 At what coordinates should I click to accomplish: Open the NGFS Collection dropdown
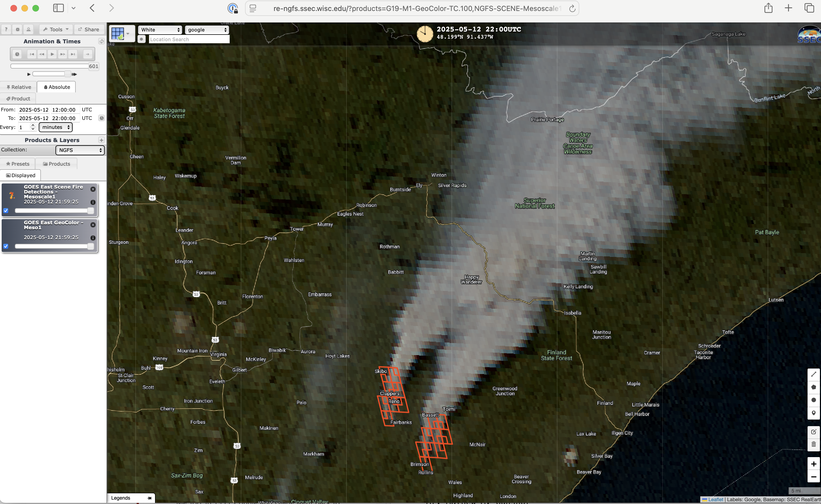click(80, 150)
